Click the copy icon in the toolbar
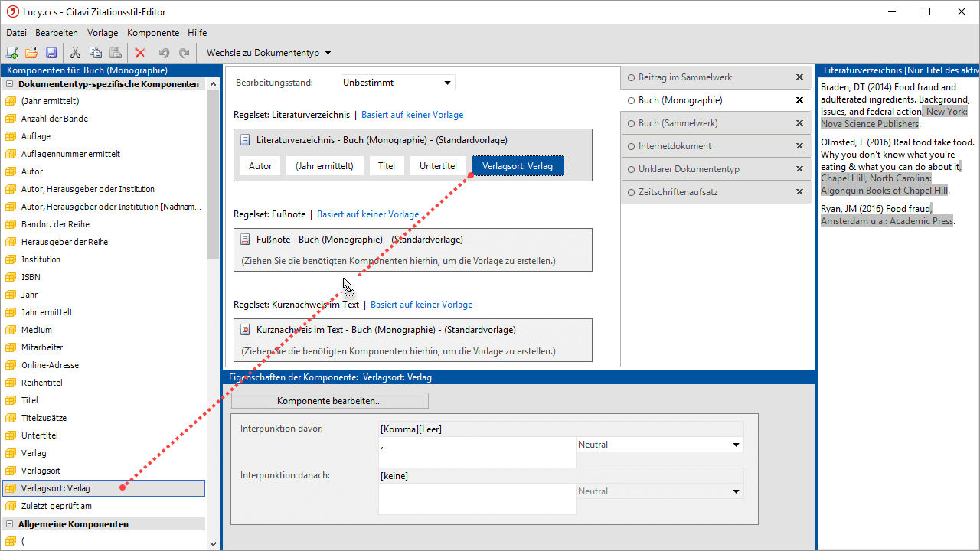Image resolution: width=980 pixels, height=551 pixels. [96, 53]
